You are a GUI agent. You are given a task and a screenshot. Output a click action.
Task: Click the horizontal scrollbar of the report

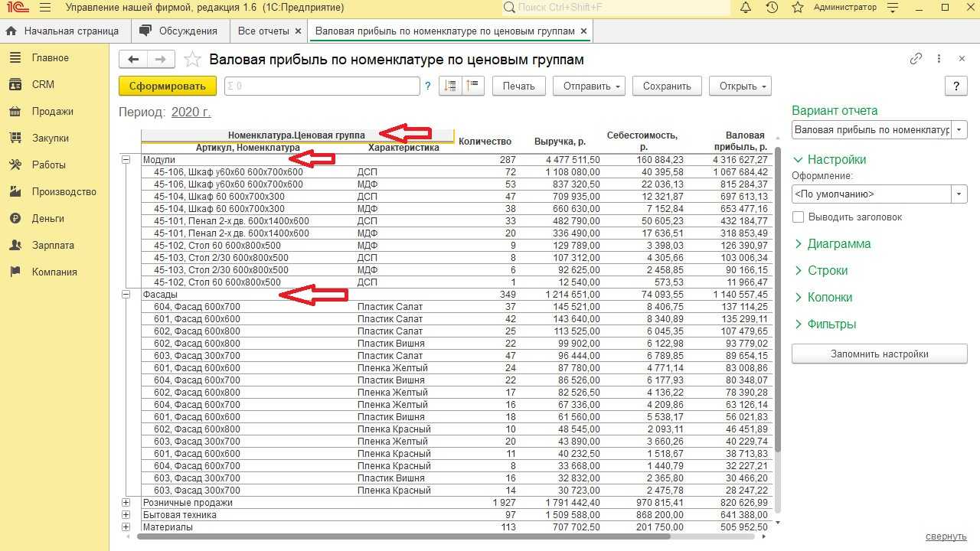point(403,537)
